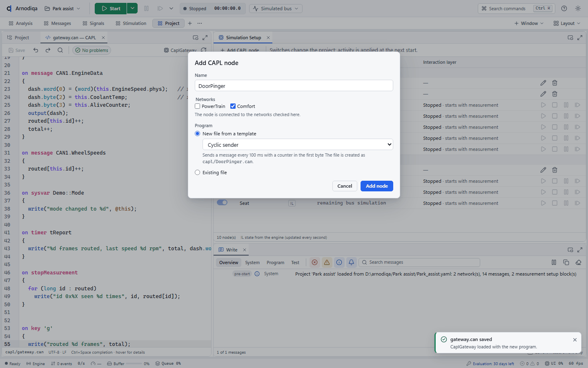The image size is (588, 368).
Task: Open the Simulated bus mode dropdown
Action: 276,9
